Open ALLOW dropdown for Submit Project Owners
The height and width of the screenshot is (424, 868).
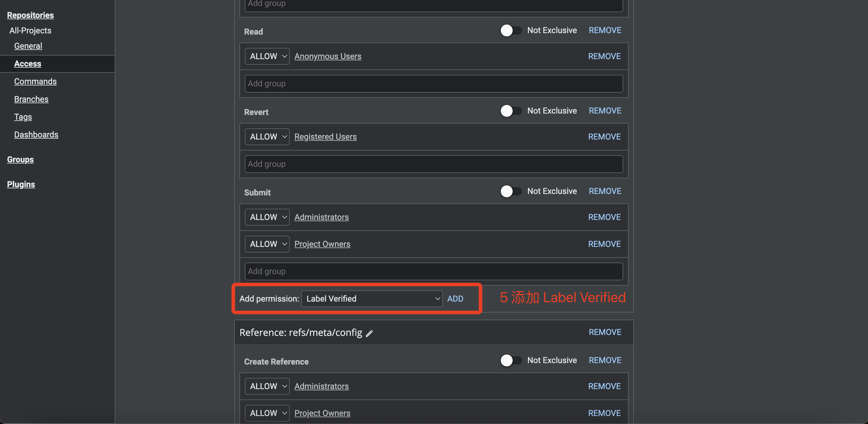coord(267,244)
